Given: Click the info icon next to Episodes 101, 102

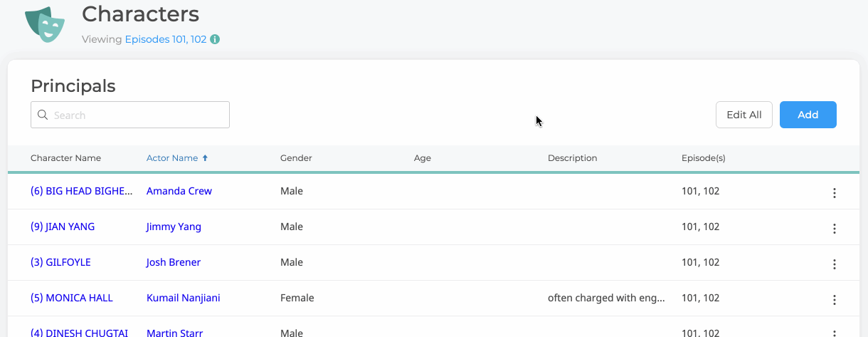Looking at the screenshot, I should coord(215,39).
